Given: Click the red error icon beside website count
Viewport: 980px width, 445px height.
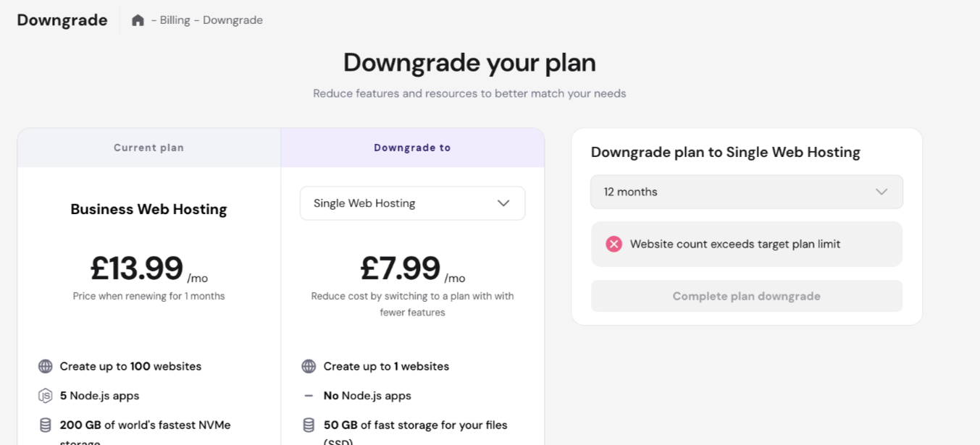Looking at the screenshot, I should 613,244.
